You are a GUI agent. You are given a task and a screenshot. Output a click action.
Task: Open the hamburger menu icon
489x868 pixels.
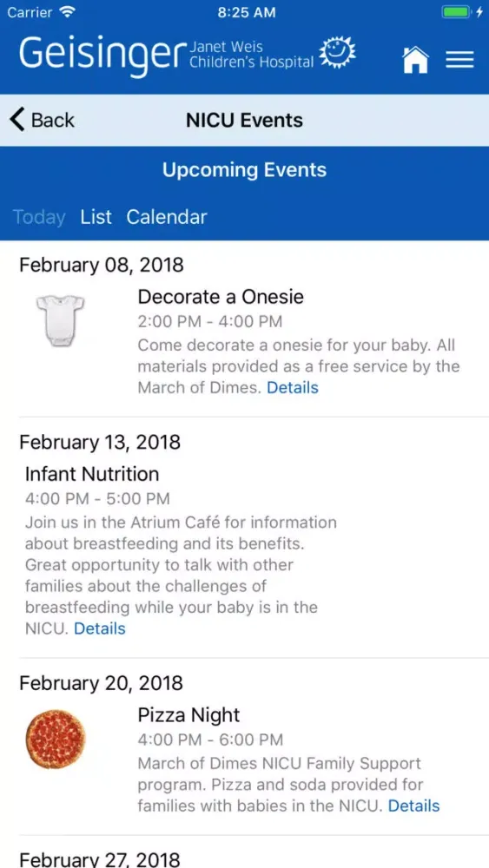tap(459, 59)
